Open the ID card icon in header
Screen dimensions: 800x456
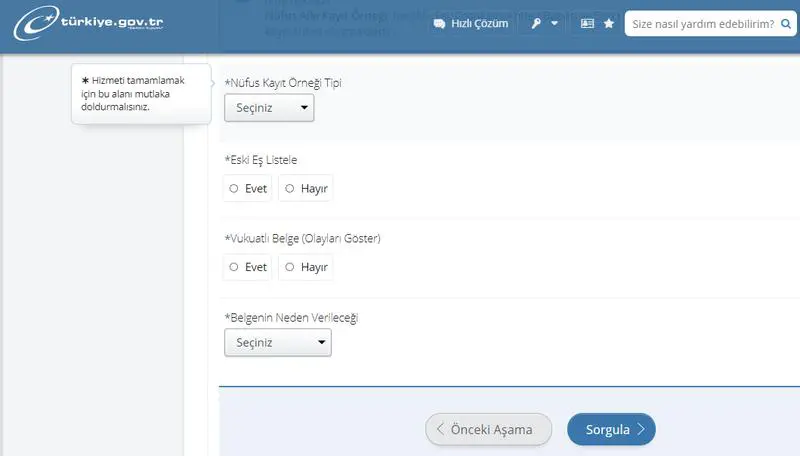point(587,23)
